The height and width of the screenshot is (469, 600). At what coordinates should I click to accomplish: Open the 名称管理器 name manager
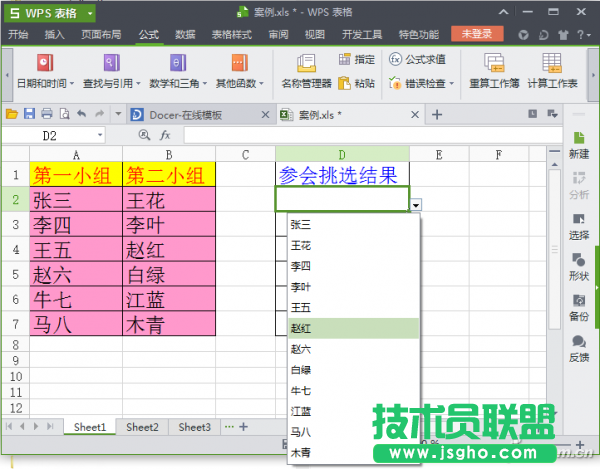304,70
